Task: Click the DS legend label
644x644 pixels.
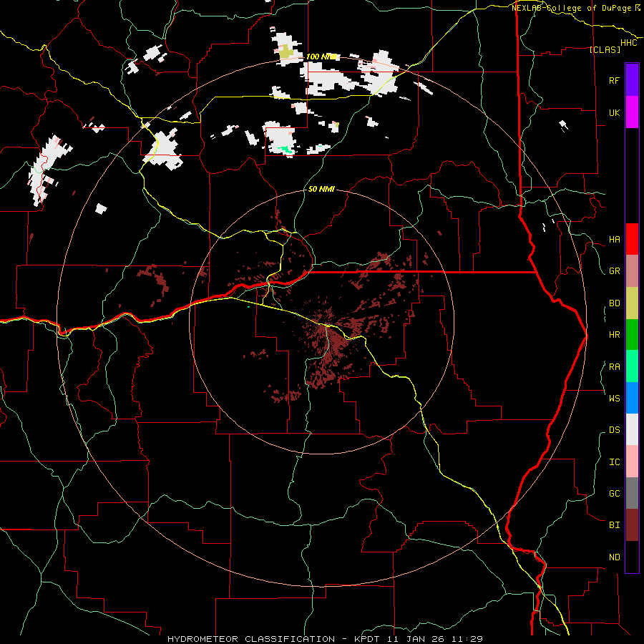Action: (614, 429)
